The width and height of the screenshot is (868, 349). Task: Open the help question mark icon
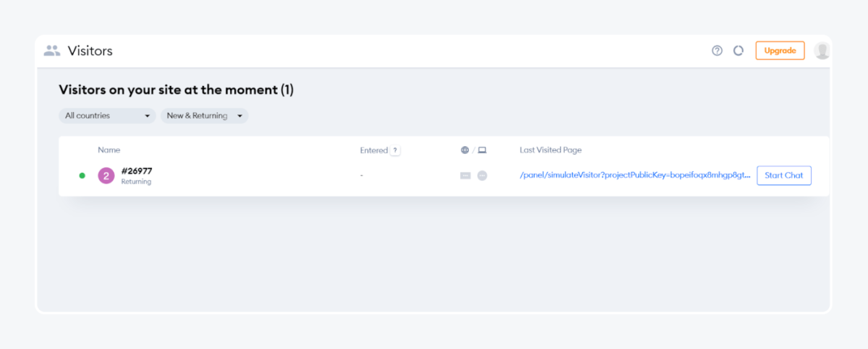tap(717, 51)
